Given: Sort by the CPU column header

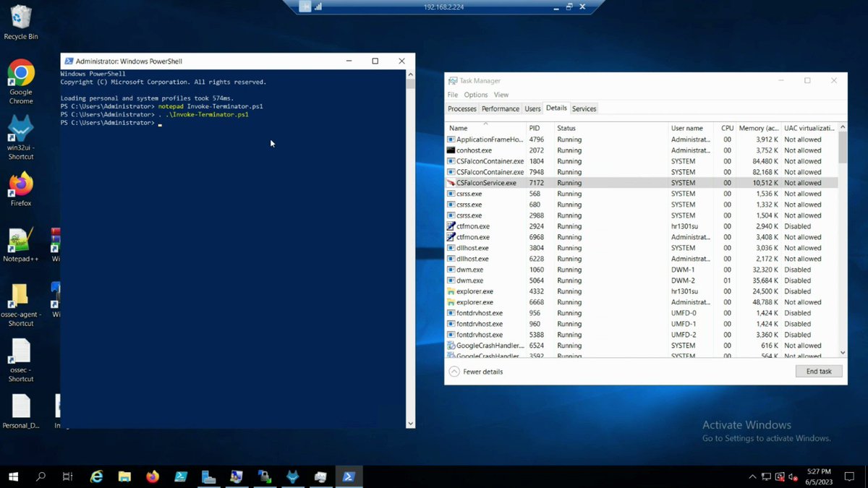Looking at the screenshot, I should tap(727, 127).
